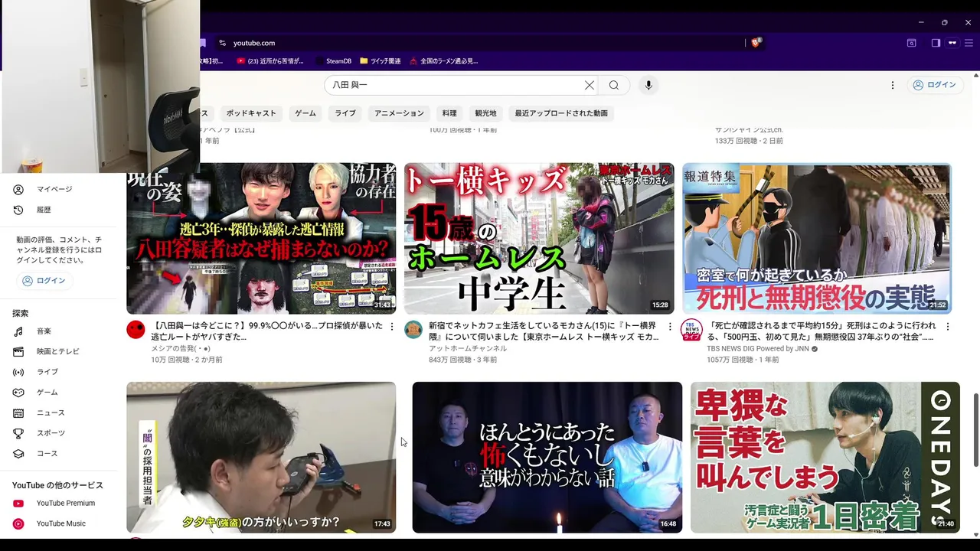Select 最近アップロードされた動画 filter chip
980x551 pixels.
(561, 113)
